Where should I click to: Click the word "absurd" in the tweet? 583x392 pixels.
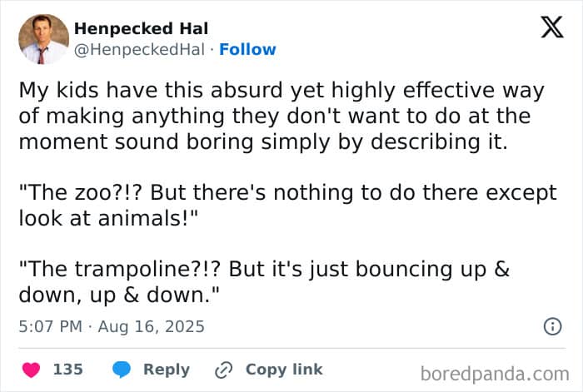coord(247,90)
